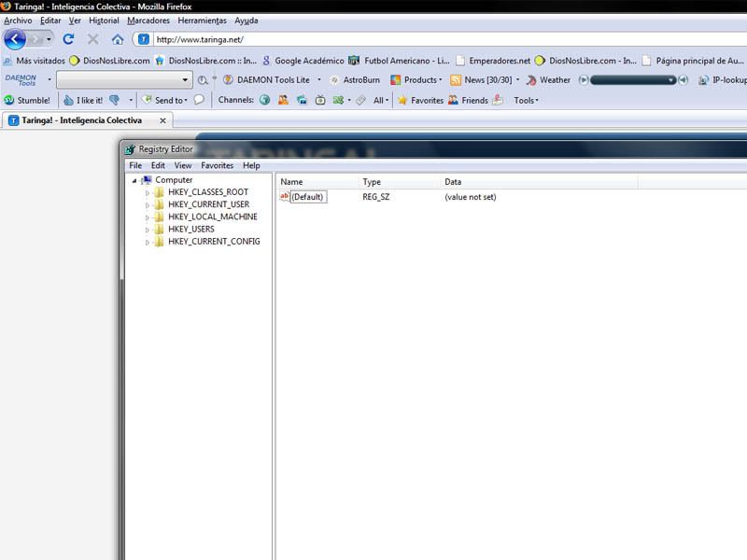Screen dimensions: 747x560
Task: Expand HKEY_LOCAL_MACHINE key
Action: (x=148, y=217)
